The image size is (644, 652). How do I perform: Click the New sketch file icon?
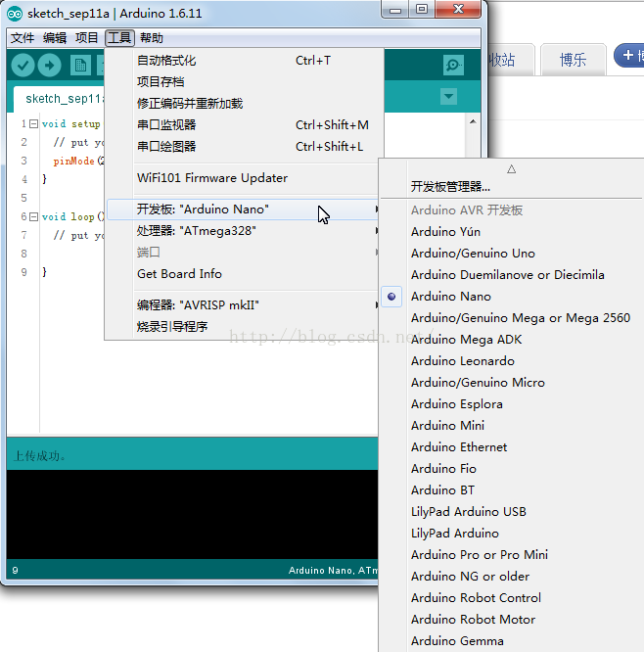coord(80,66)
